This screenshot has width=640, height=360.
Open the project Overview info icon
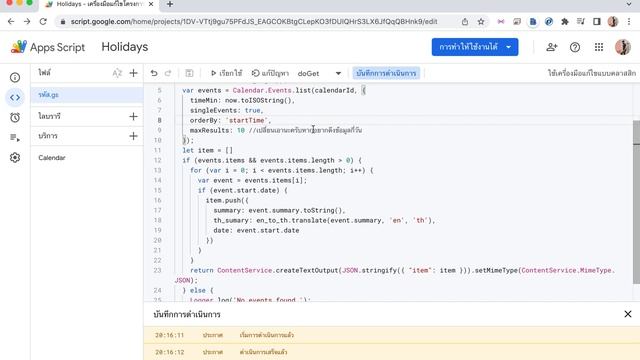point(15,78)
